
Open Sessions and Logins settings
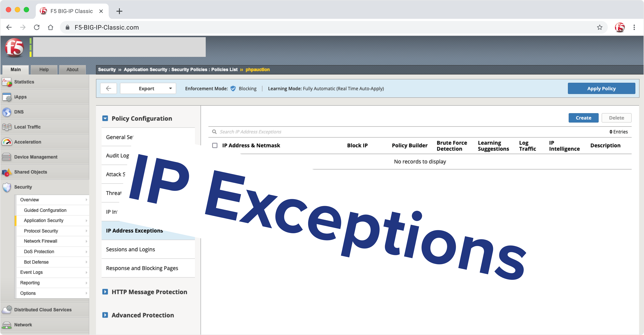(x=148, y=249)
